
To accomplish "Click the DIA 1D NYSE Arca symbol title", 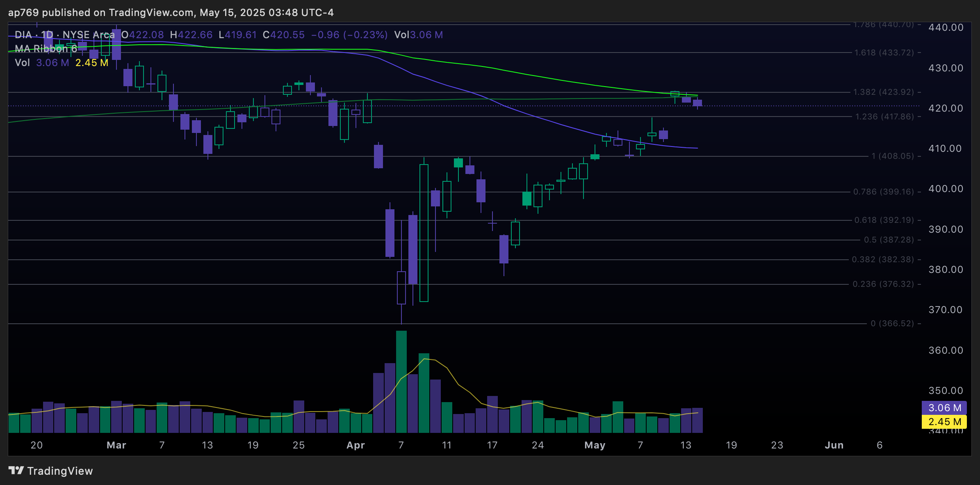I will [65, 35].
